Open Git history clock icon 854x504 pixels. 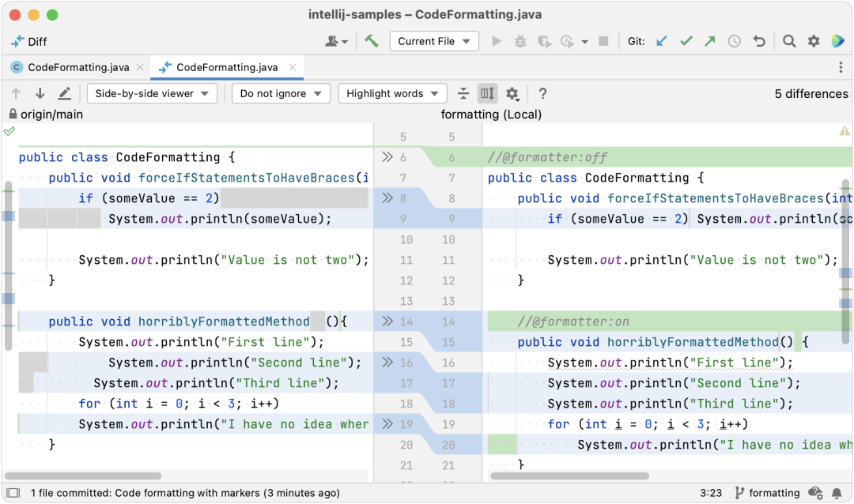734,41
